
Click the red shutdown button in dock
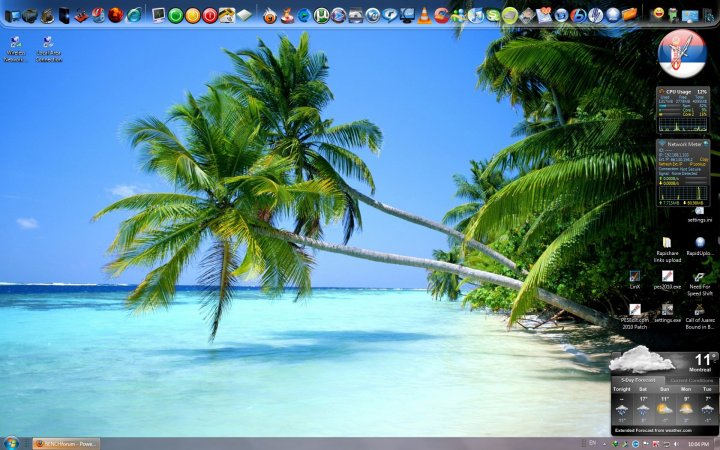click(210, 16)
